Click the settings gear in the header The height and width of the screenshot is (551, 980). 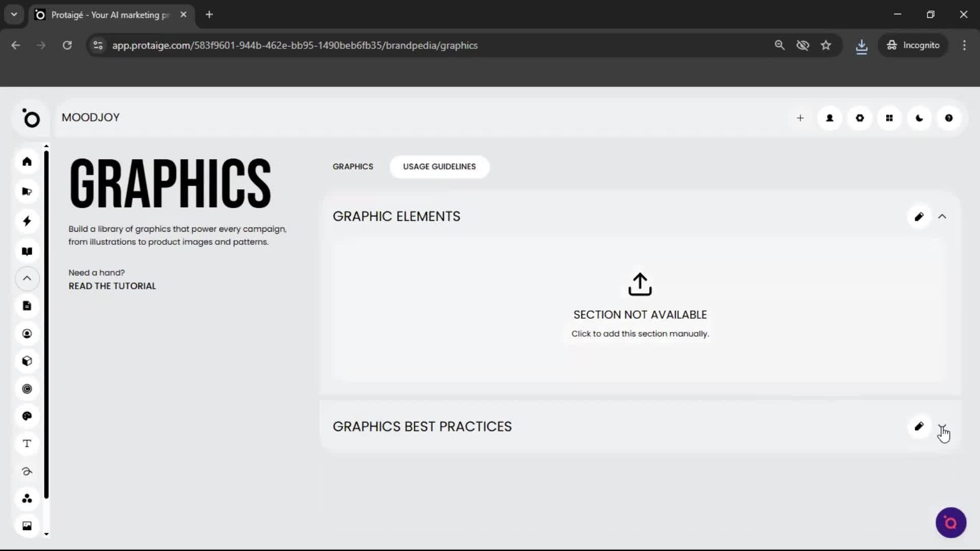[x=860, y=118]
